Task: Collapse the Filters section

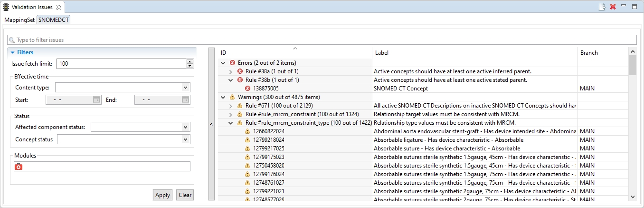Action: pos(12,52)
